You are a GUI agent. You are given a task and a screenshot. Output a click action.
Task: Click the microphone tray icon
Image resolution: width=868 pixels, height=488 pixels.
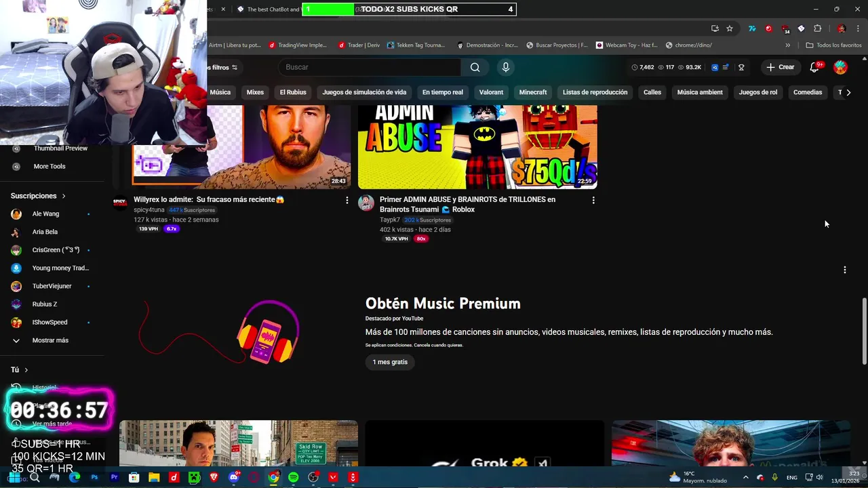(x=774, y=478)
